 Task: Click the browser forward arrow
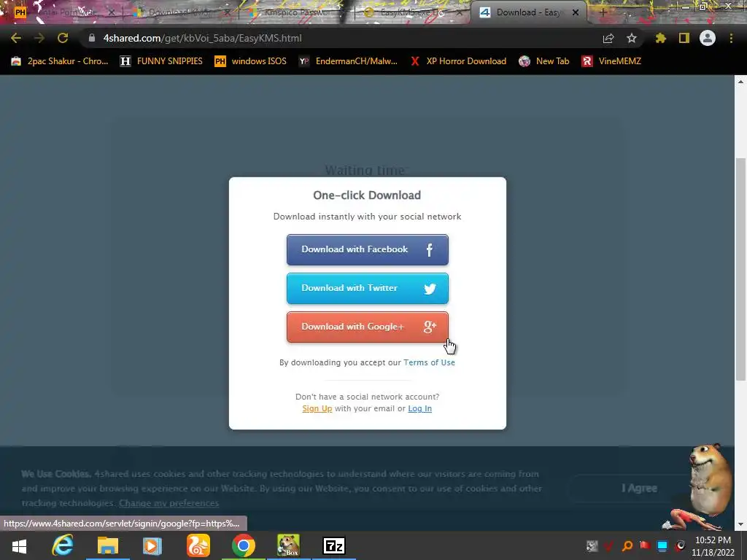[39, 38]
